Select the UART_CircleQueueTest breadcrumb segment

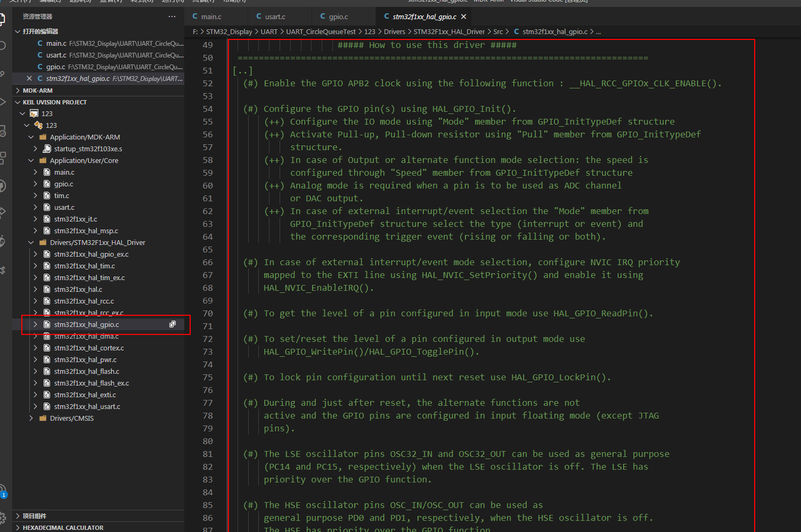point(321,31)
